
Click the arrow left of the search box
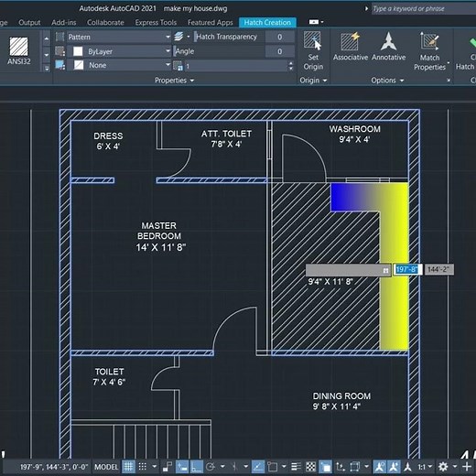(x=366, y=8)
